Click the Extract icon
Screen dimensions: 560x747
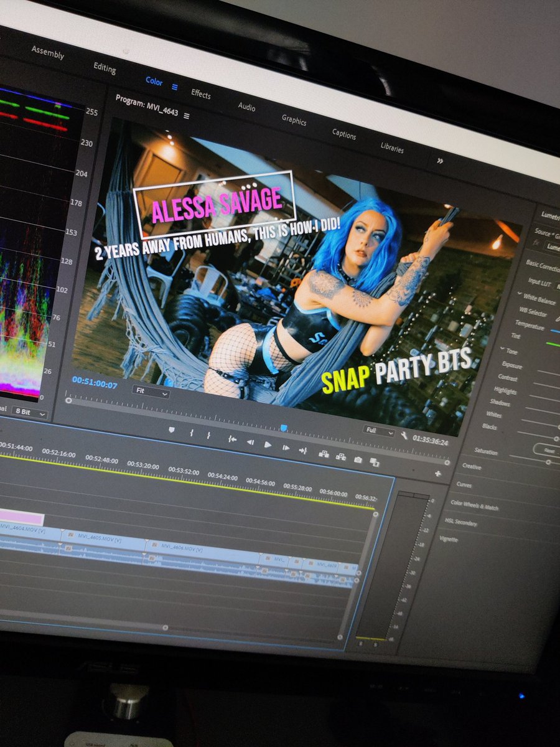(340, 457)
